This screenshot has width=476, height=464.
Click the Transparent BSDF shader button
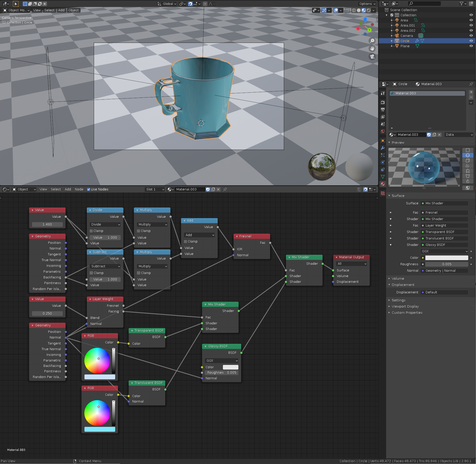tap(444, 232)
